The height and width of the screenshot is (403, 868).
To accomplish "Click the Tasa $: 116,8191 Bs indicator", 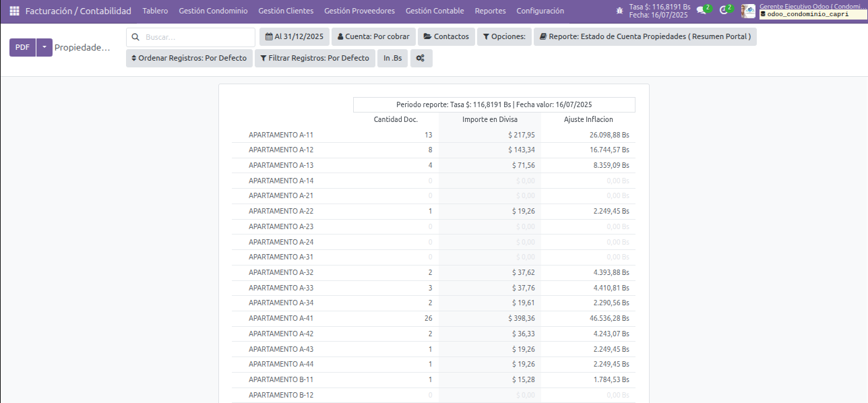I will [660, 7].
